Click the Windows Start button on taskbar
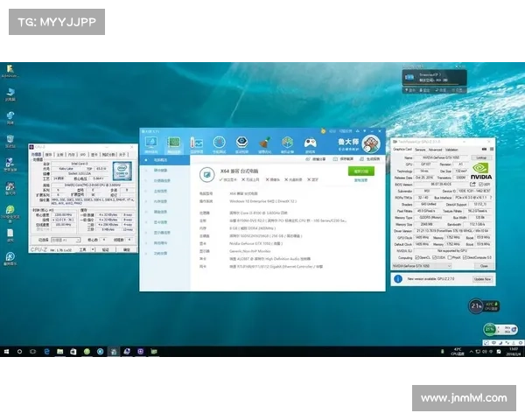This screenshot has height=420, width=525. tap(8, 350)
